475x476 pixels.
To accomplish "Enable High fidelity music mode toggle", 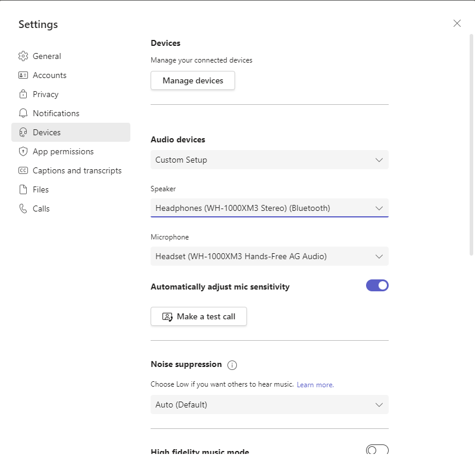I will pos(377,450).
